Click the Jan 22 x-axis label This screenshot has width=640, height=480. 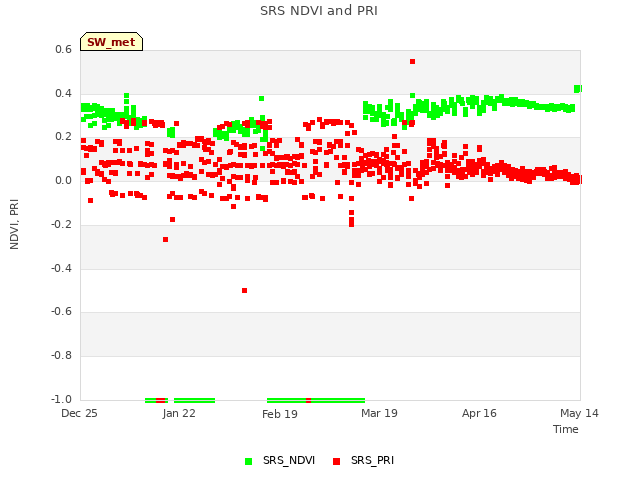(x=179, y=413)
